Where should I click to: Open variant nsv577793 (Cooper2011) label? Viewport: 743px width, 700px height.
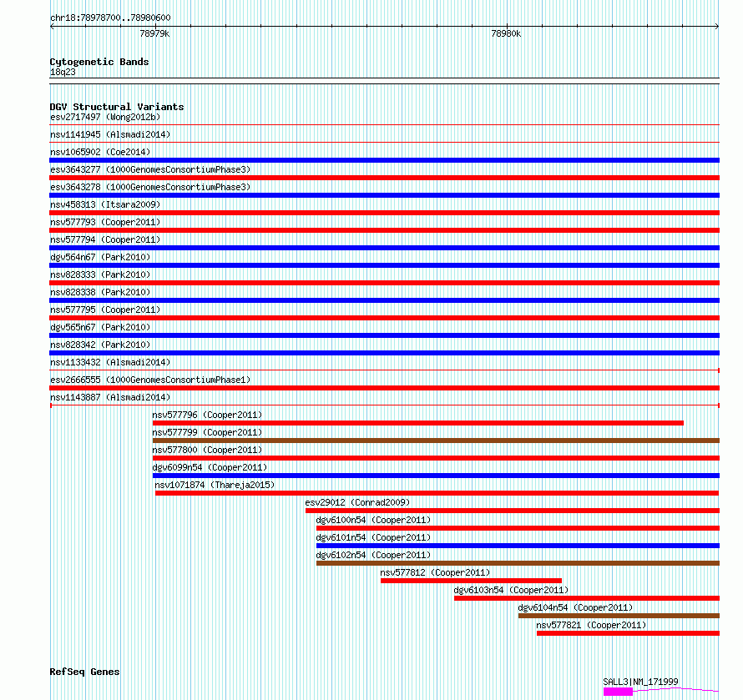105,222
